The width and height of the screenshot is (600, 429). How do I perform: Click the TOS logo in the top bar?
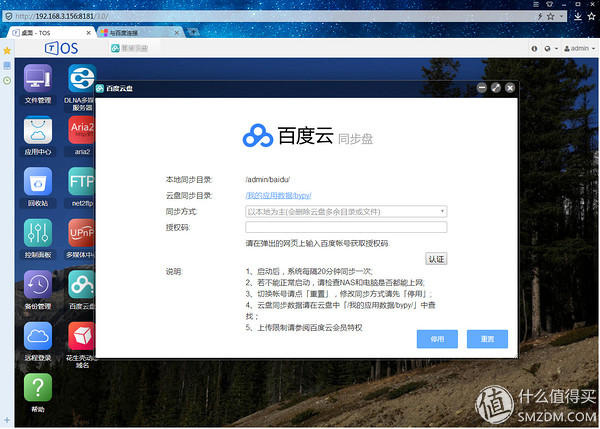(61, 48)
